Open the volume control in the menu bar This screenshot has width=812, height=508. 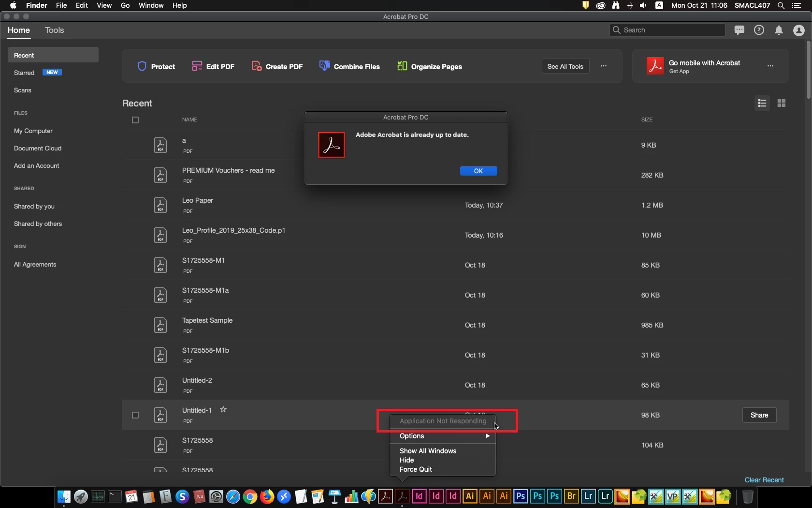[643, 5]
